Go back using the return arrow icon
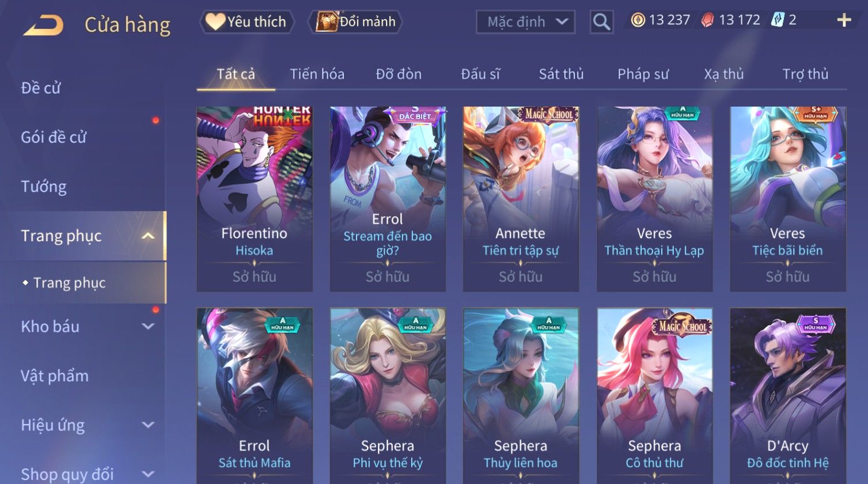The width and height of the screenshot is (868, 484). tap(43, 25)
